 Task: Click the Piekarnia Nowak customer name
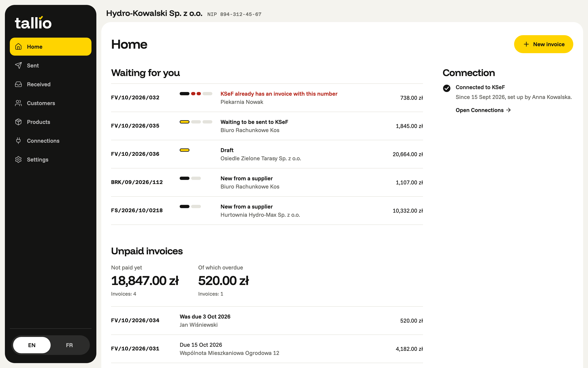pos(242,102)
